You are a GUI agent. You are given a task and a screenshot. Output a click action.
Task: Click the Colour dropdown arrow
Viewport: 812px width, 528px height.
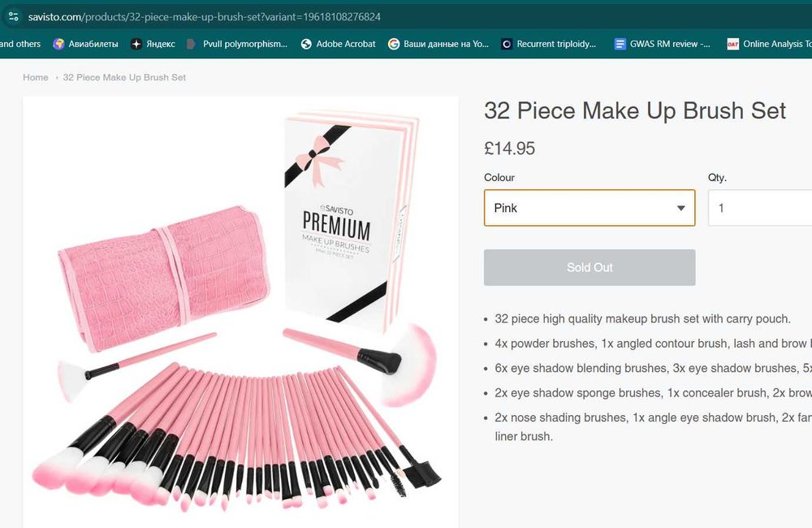point(681,208)
